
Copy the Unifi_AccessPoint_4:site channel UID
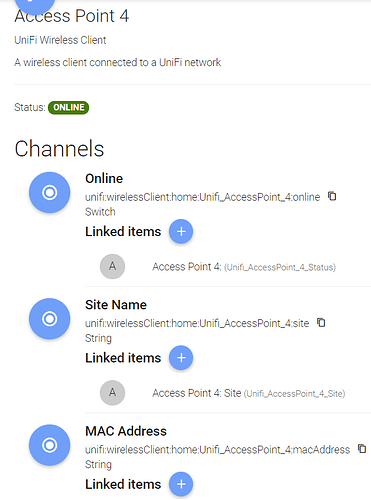coord(321,322)
